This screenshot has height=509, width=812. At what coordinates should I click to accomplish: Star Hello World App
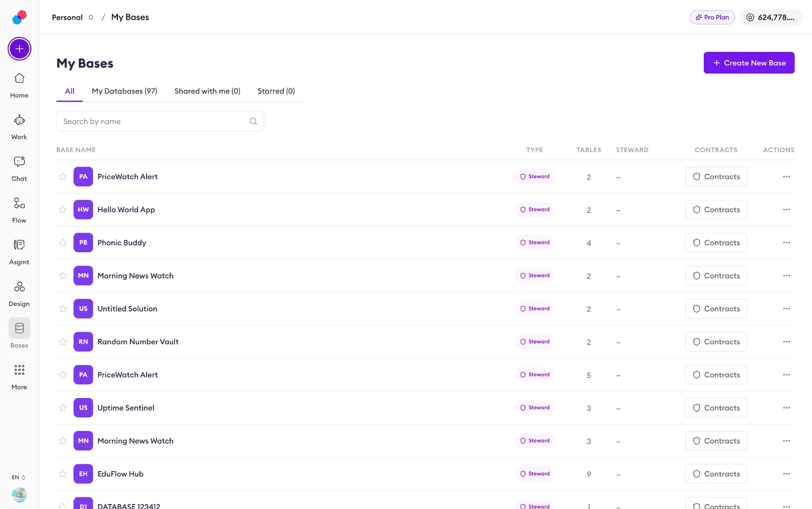[63, 209]
